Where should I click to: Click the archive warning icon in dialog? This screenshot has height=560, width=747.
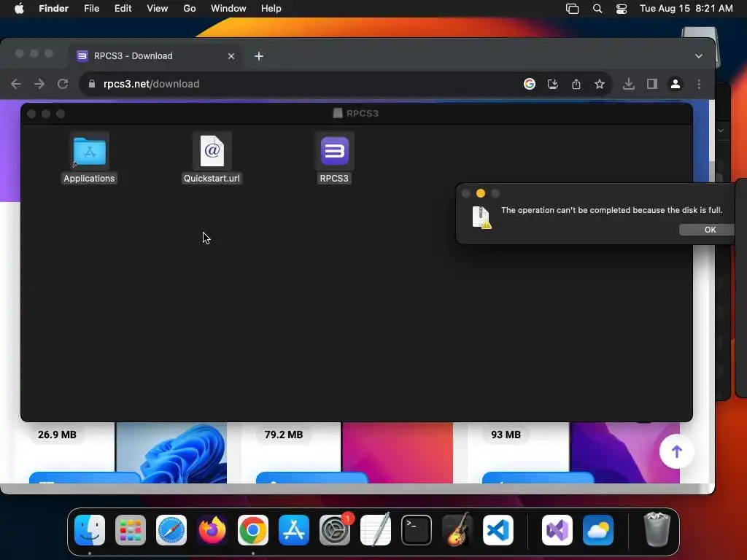481,217
